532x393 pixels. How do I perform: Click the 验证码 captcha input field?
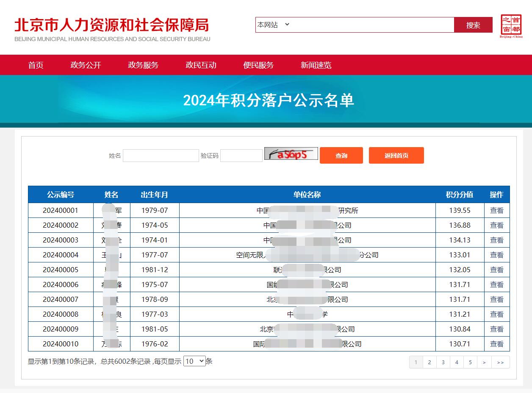241,156
